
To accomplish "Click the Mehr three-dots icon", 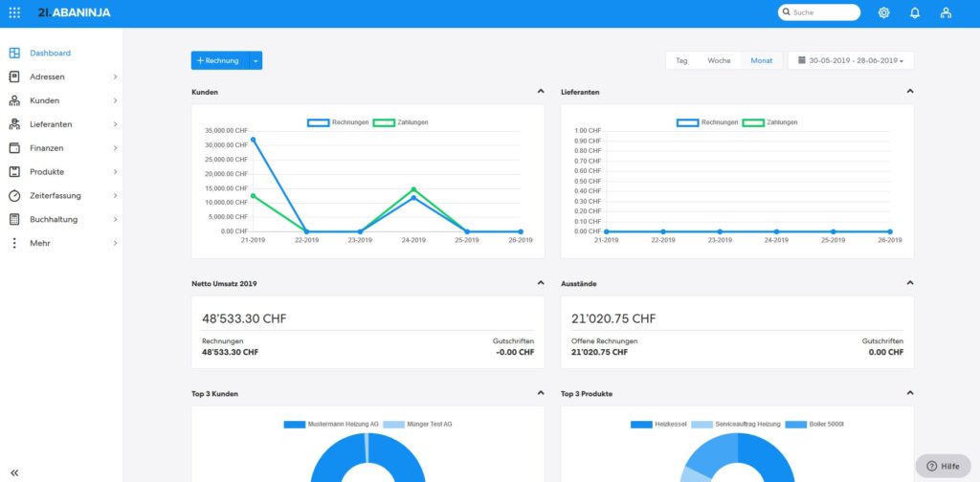I will click(x=14, y=243).
